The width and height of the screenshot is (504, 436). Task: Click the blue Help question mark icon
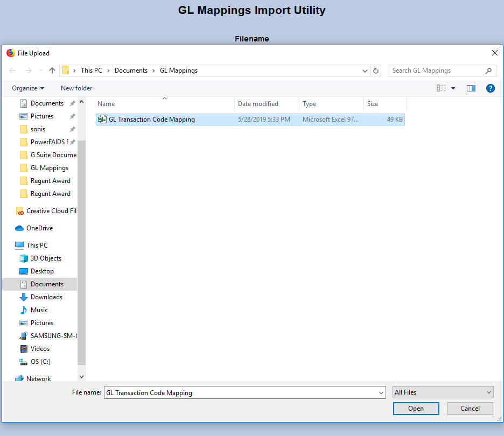(490, 88)
